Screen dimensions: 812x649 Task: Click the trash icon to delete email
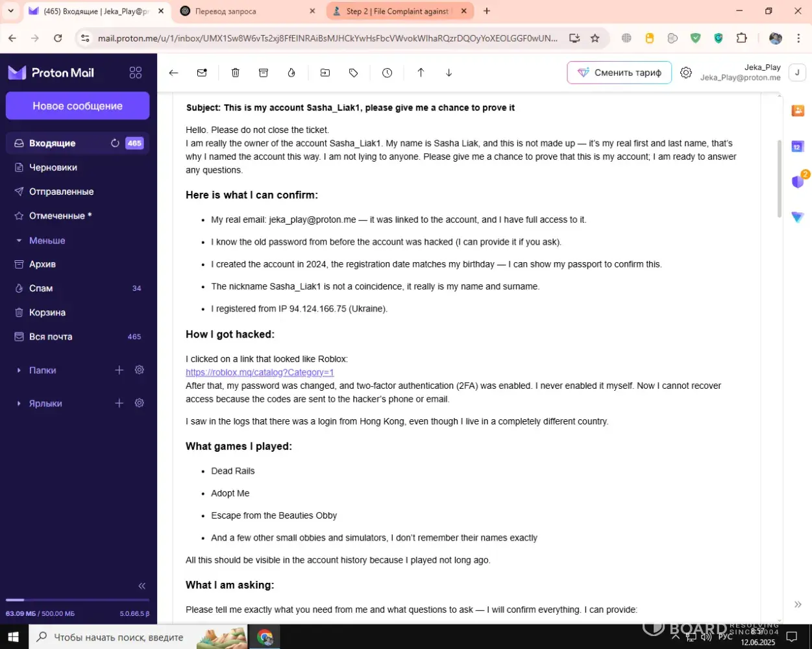tap(236, 73)
